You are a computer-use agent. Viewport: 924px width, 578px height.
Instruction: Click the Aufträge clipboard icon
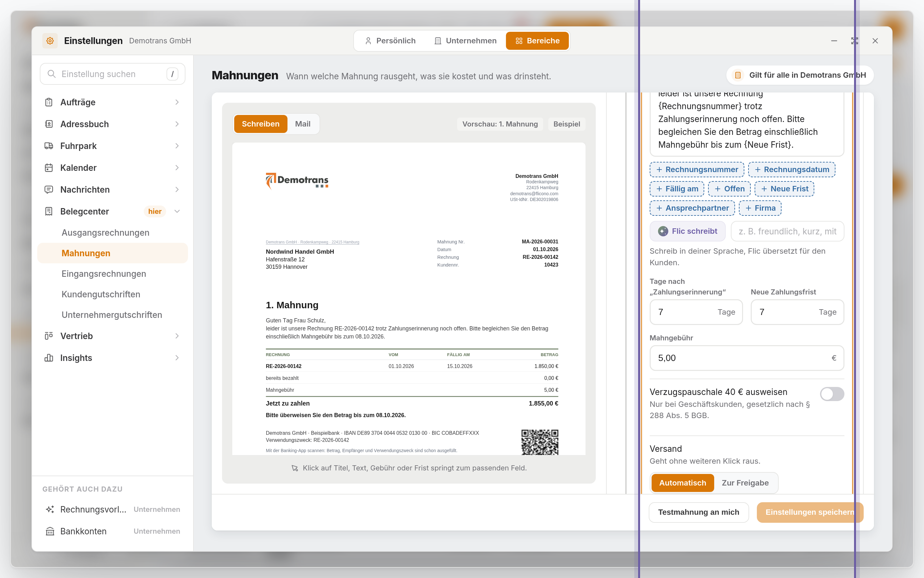(x=49, y=102)
